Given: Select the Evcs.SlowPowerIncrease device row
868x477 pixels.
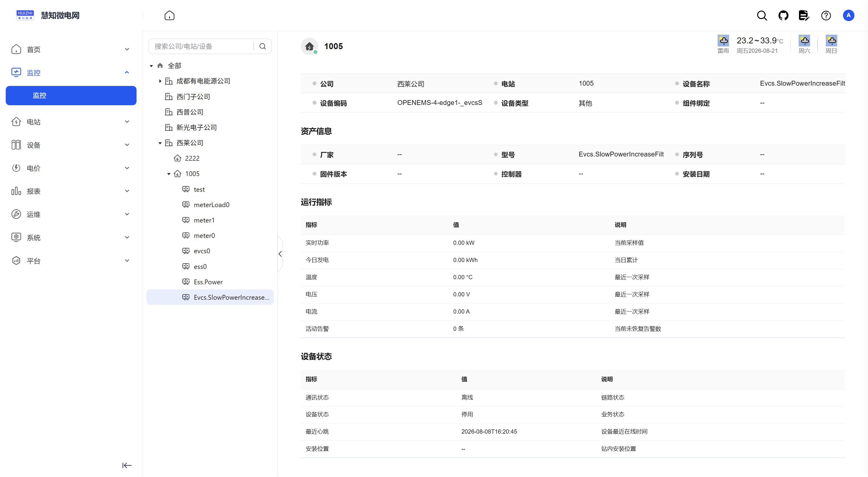Looking at the screenshot, I should [210, 297].
